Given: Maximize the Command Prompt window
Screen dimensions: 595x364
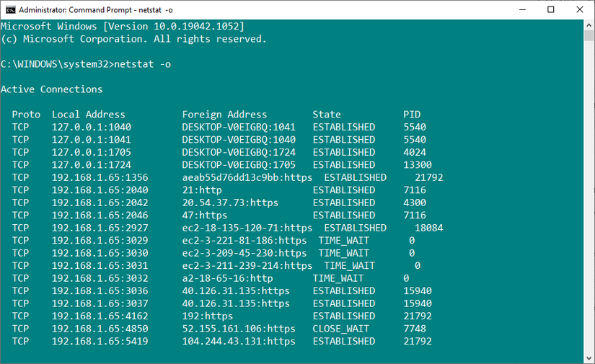Looking at the screenshot, I should 551,10.
